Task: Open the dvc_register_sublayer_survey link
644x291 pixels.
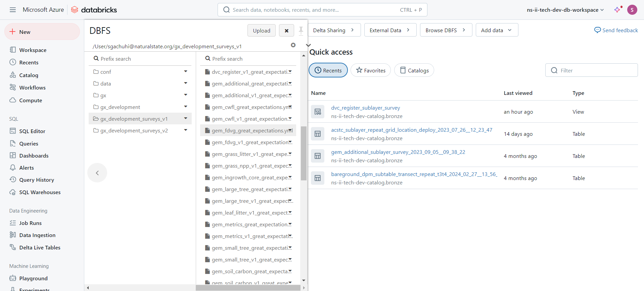Action: click(x=366, y=108)
